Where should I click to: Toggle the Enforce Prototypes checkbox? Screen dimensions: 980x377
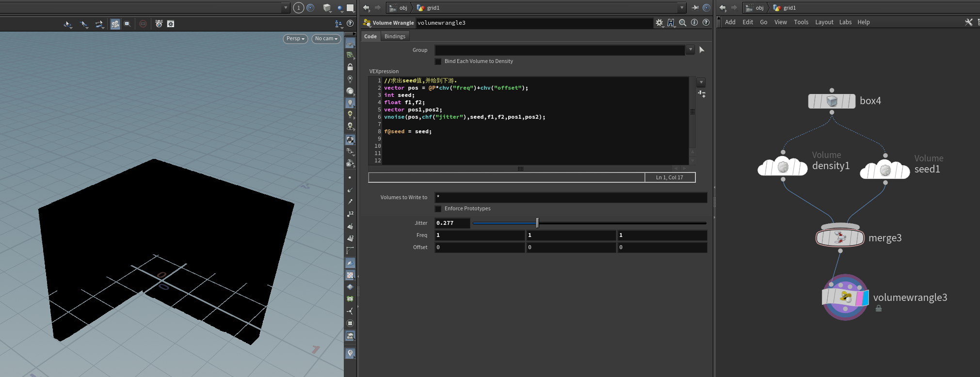click(x=438, y=209)
